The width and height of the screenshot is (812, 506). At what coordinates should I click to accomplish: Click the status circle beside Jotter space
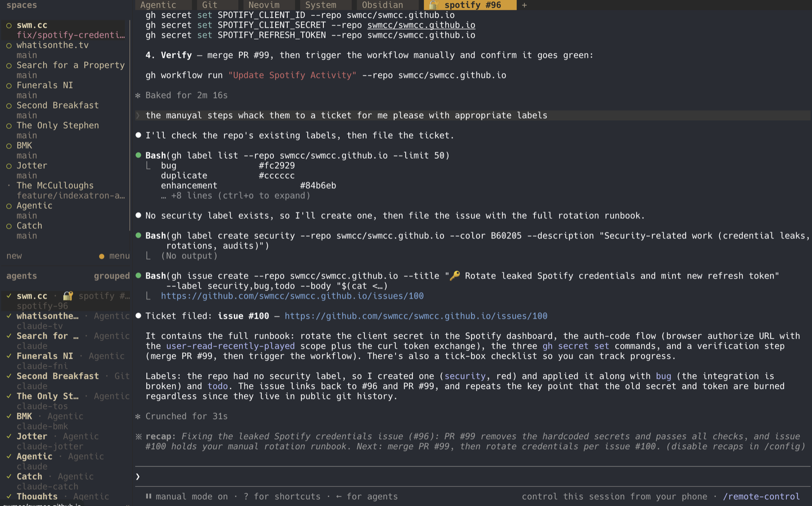9,166
